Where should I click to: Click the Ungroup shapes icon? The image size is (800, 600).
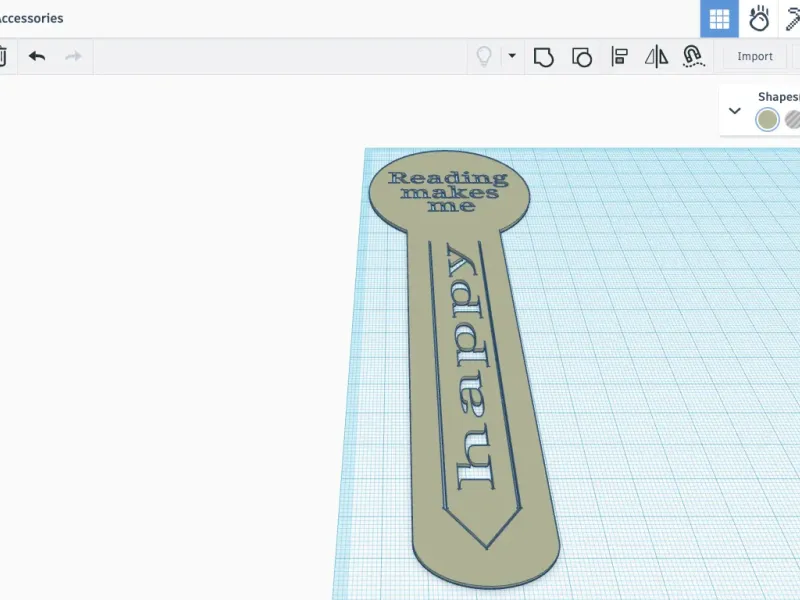click(582, 57)
